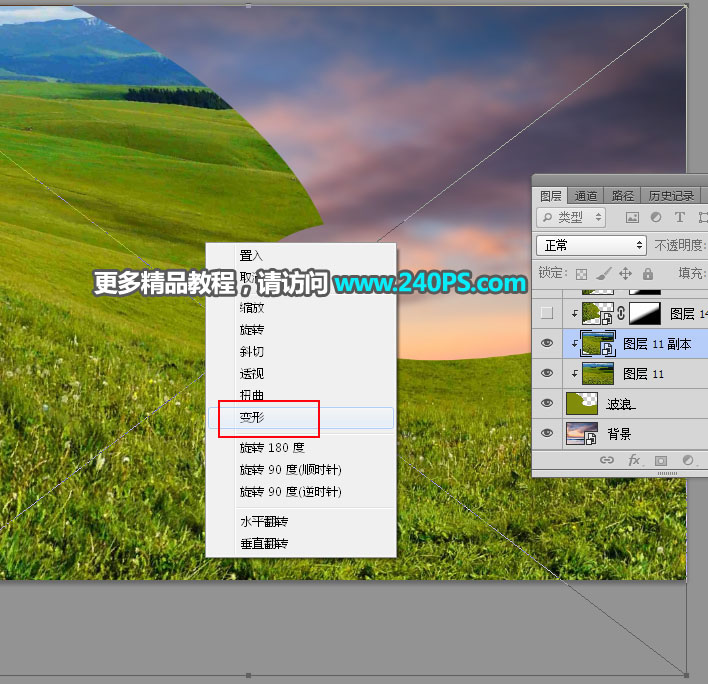Choose 旋转 90 度(逆时针) menu item

click(x=301, y=491)
